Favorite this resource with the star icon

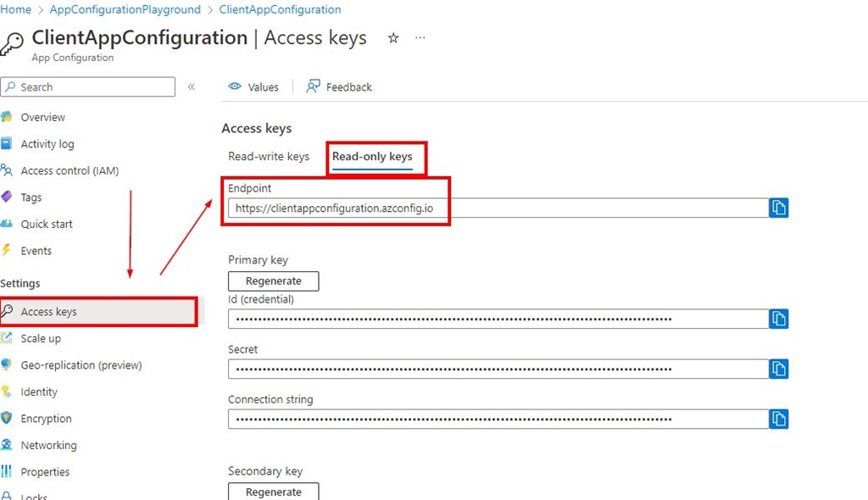point(393,38)
